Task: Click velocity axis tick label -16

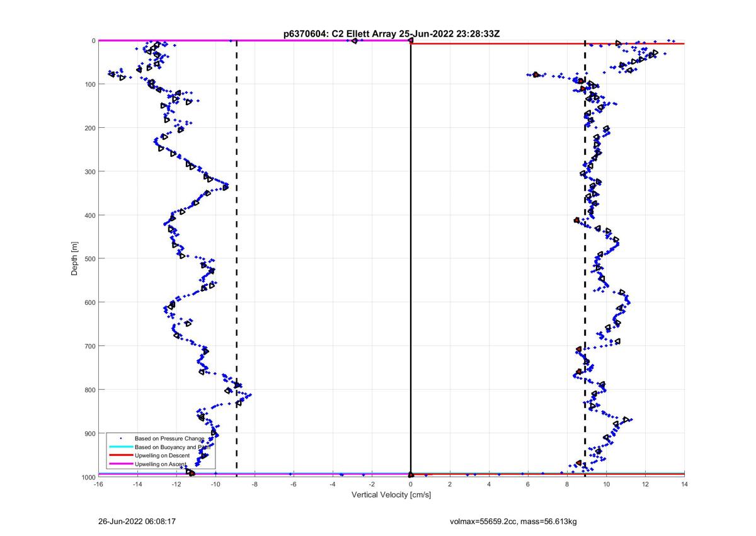Action: point(98,484)
